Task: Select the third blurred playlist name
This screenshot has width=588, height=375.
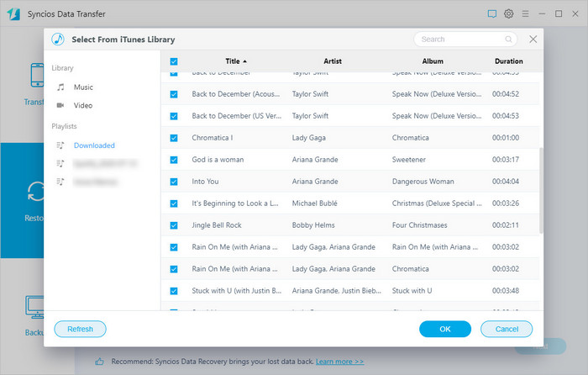Action: (x=95, y=182)
